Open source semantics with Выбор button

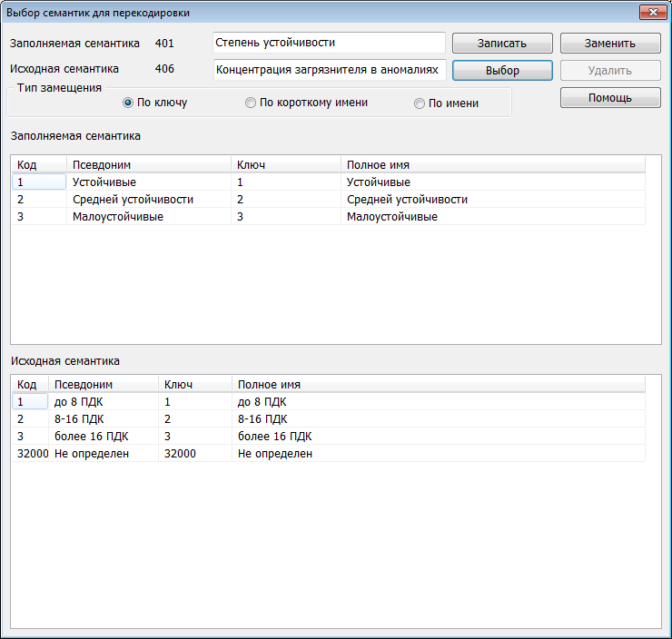pyautogui.click(x=502, y=70)
